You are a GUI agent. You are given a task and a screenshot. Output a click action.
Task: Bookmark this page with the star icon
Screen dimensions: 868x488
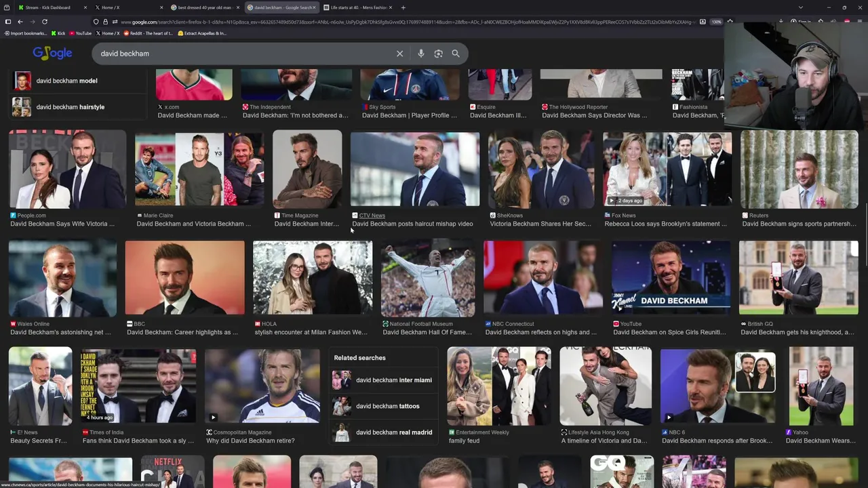[730, 22]
